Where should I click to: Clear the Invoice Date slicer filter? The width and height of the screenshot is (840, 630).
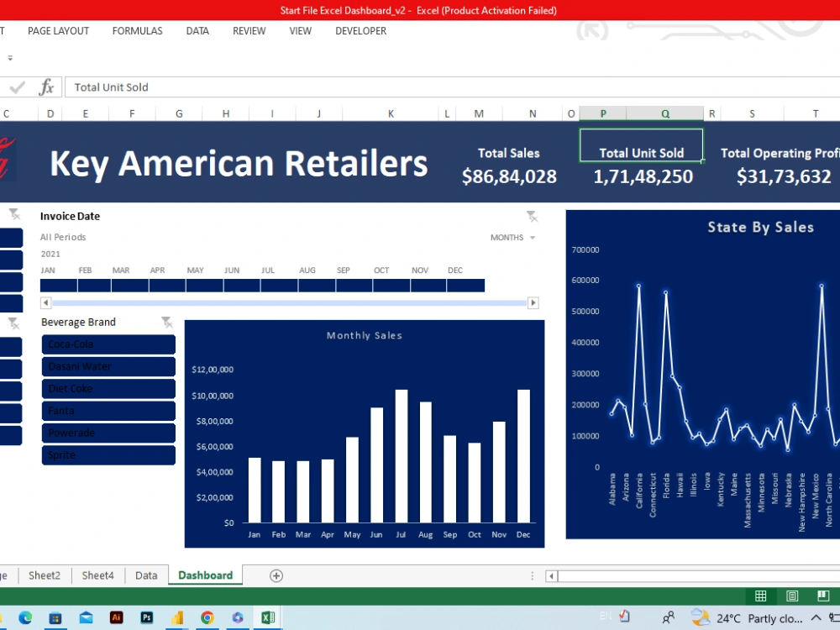point(533,215)
